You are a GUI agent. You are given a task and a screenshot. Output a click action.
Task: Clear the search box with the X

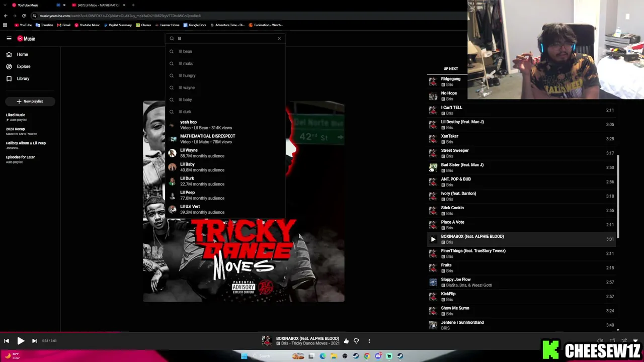[279, 39]
